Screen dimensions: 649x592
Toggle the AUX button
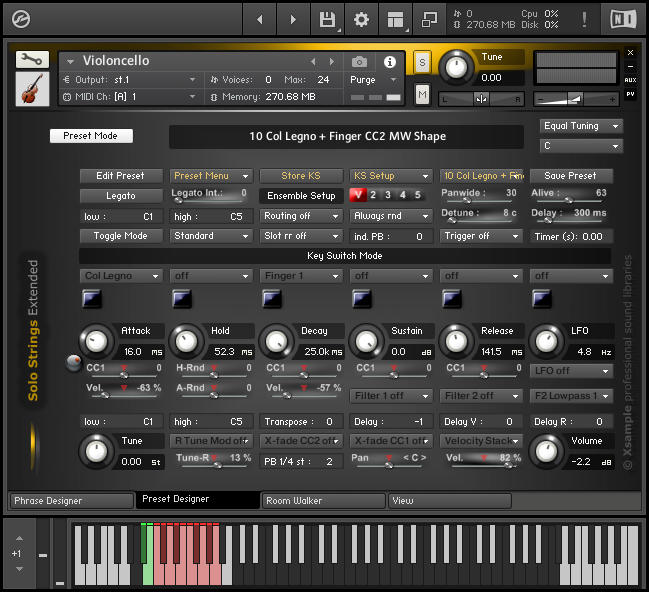[x=630, y=80]
